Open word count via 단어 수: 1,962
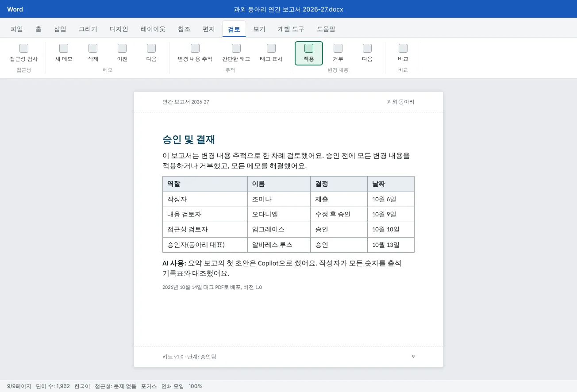 (53, 386)
